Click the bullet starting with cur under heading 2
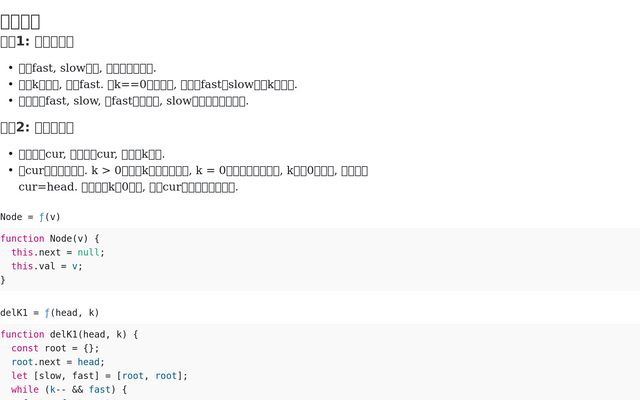This screenshot has height=400, width=640. pos(92,154)
